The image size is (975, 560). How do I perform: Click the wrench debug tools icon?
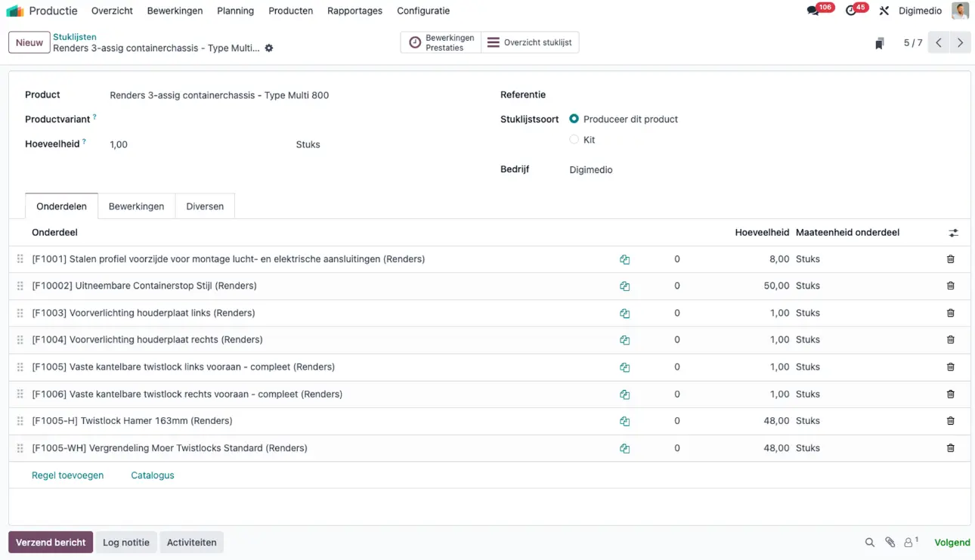pos(884,11)
